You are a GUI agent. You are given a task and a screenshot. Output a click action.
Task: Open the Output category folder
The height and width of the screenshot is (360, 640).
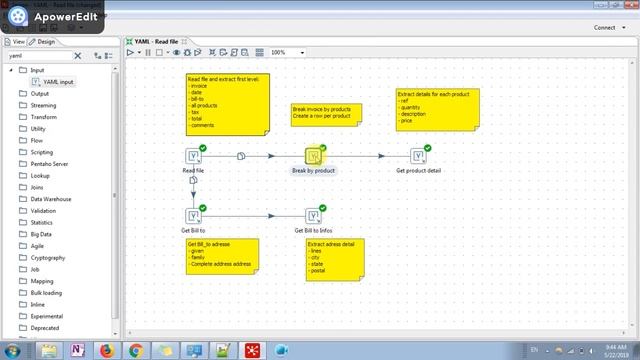click(x=34, y=93)
